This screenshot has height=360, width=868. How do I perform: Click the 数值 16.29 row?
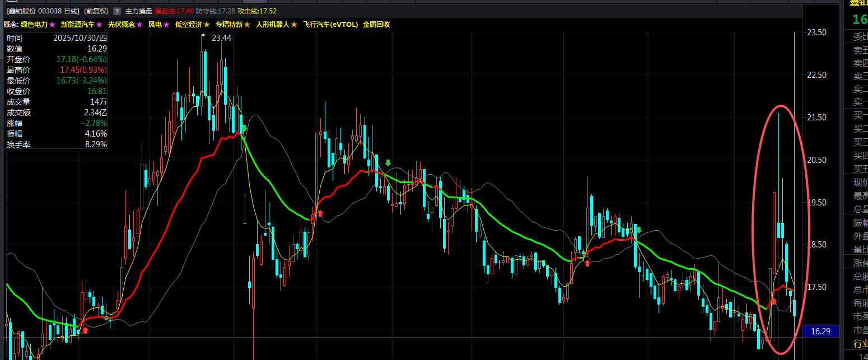click(x=57, y=49)
